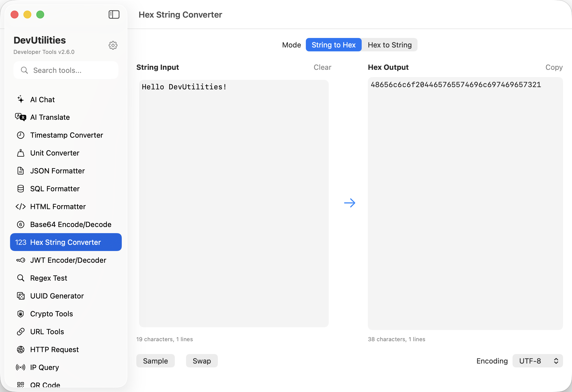This screenshot has height=392, width=572.
Task: Click the HTML Formatter code brackets icon
Action: tap(21, 207)
